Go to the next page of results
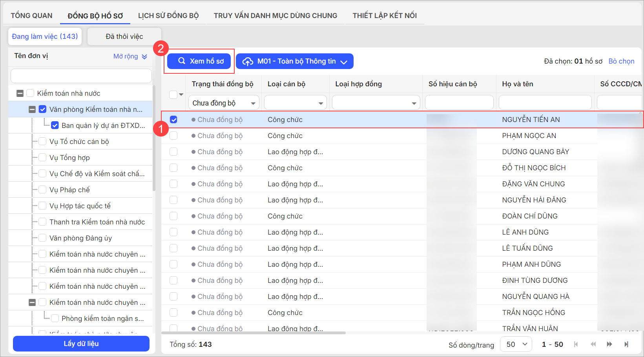This screenshot has width=644, height=357. point(609,344)
